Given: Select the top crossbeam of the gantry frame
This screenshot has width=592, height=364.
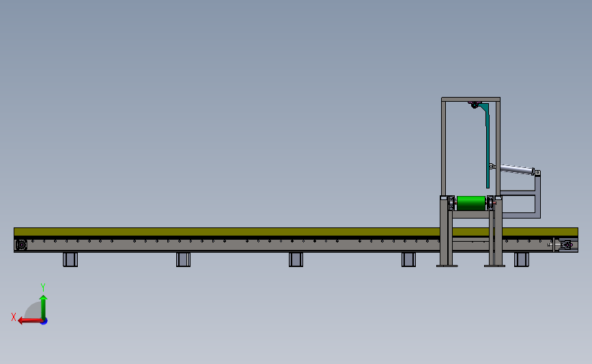Looking at the screenshot, I should click(x=471, y=100).
